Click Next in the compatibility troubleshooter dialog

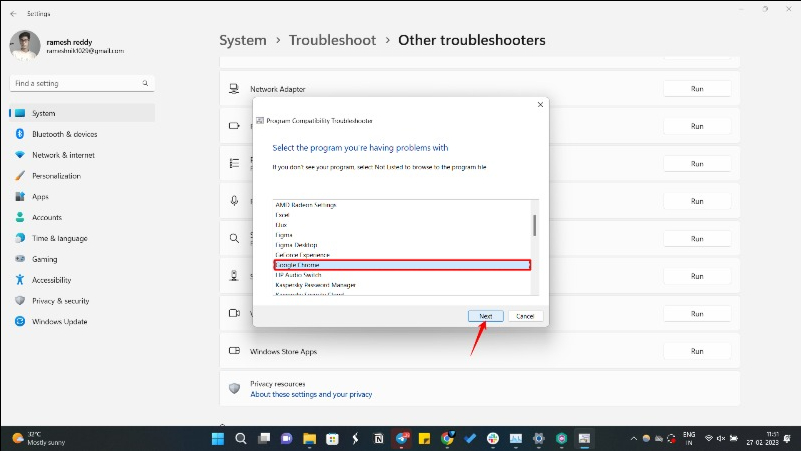pyautogui.click(x=485, y=316)
